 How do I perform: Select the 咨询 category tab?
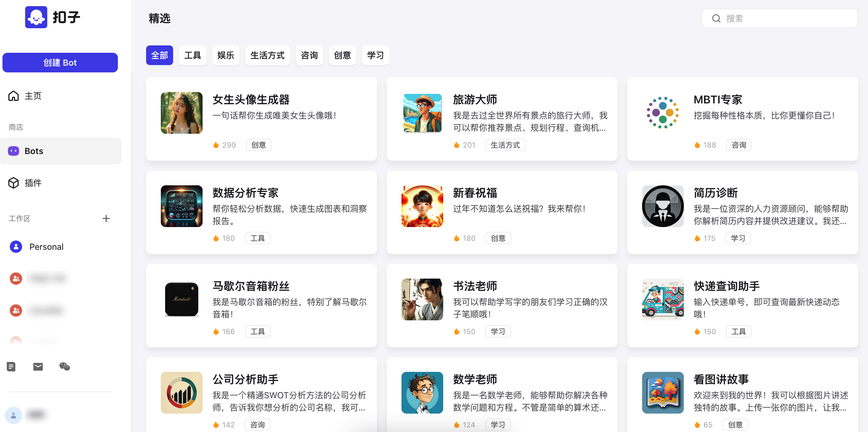pyautogui.click(x=309, y=55)
